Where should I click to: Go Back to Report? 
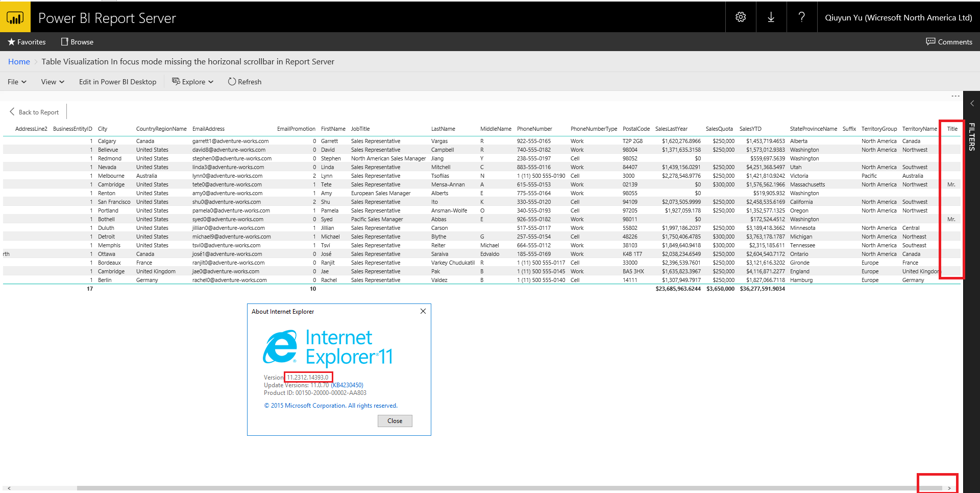34,112
